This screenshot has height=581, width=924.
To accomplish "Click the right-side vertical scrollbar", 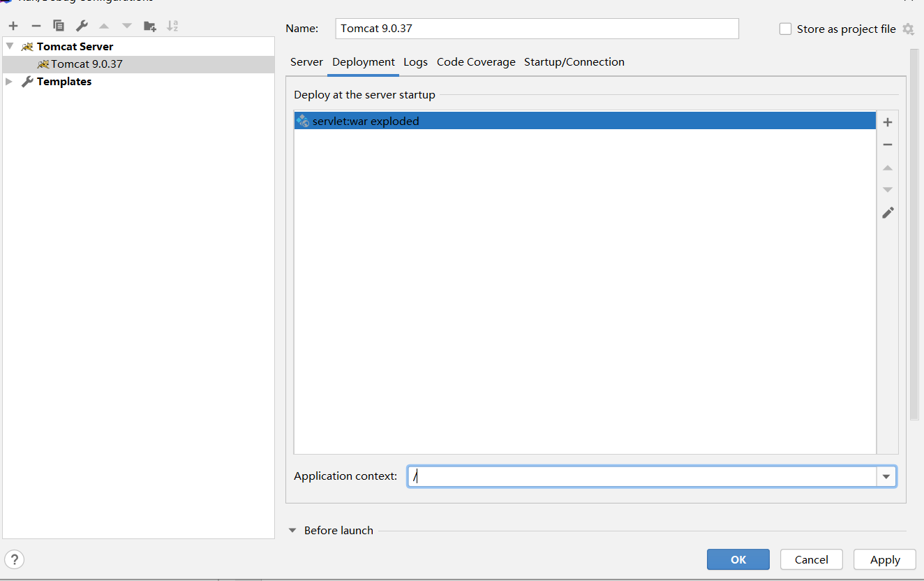I will (x=914, y=234).
